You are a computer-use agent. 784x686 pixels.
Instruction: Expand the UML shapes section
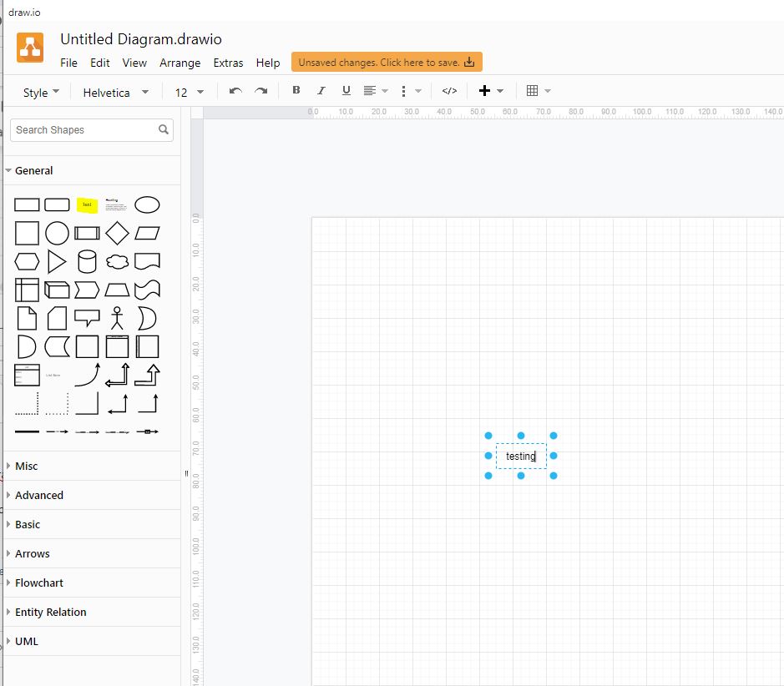click(26, 641)
